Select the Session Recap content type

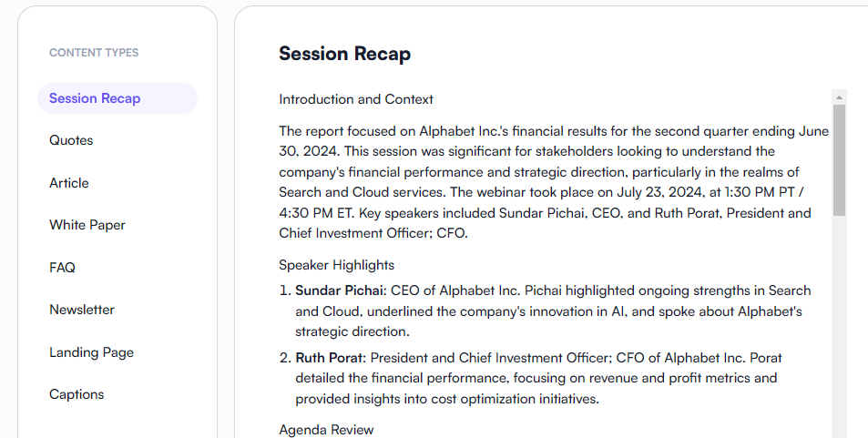pyautogui.click(x=95, y=98)
